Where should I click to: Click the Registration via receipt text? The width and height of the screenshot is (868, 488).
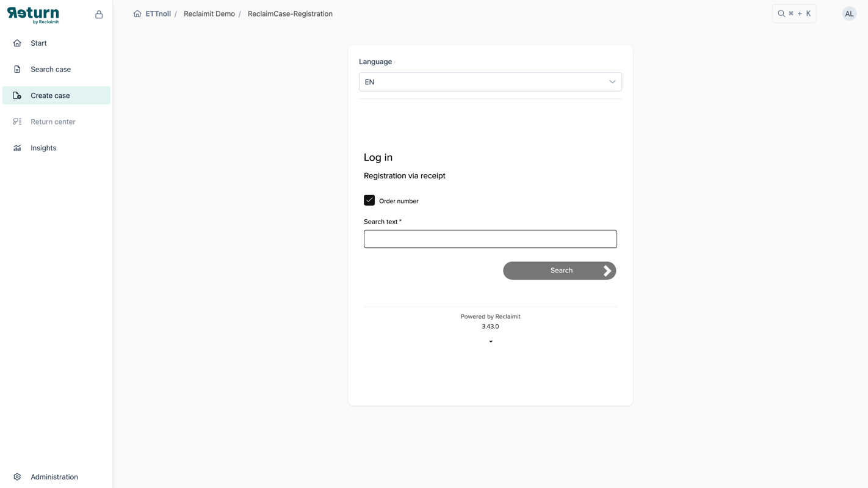pyautogui.click(x=405, y=176)
